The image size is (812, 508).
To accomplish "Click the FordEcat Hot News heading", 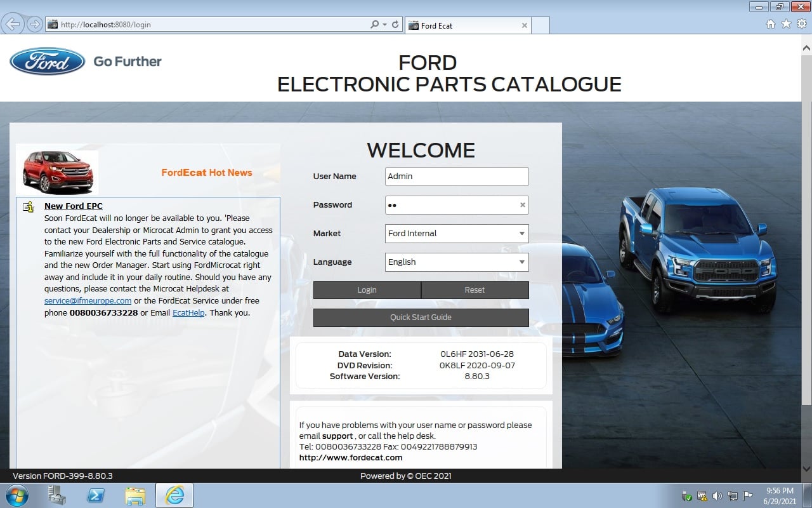I will (207, 172).
